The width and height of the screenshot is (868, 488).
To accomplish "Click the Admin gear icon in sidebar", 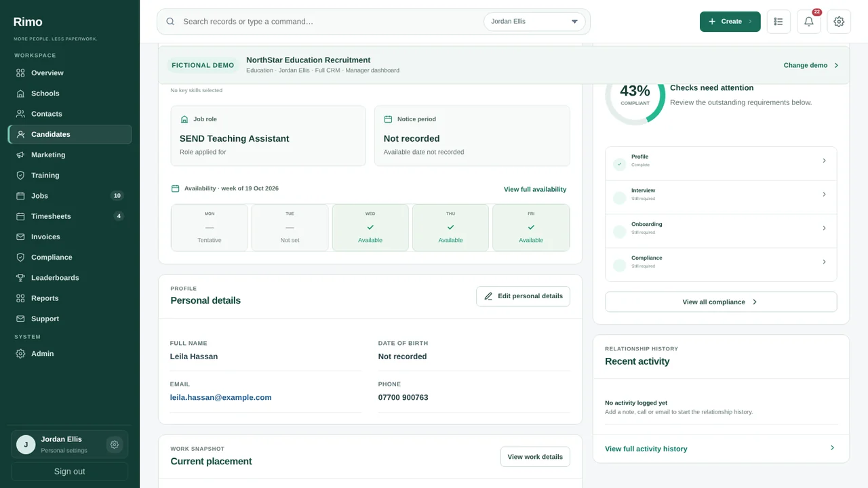I will point(20,354).
